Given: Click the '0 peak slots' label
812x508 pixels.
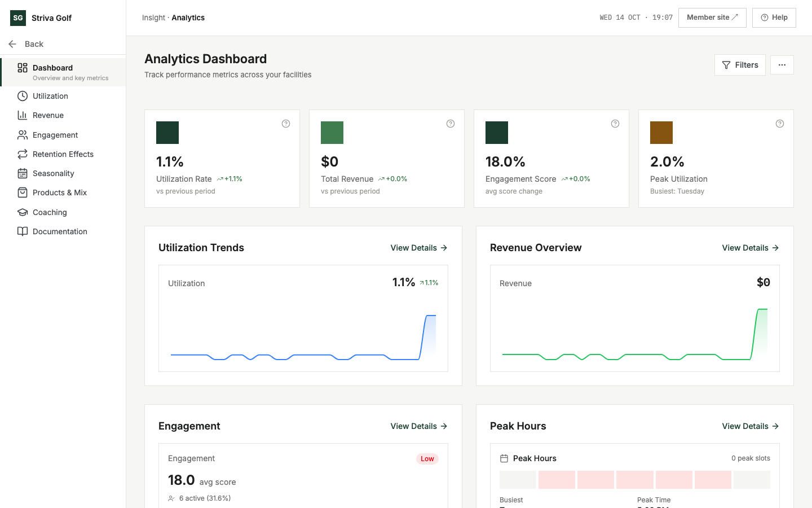Looking at the screenshot, I should [x=751, y=458].
